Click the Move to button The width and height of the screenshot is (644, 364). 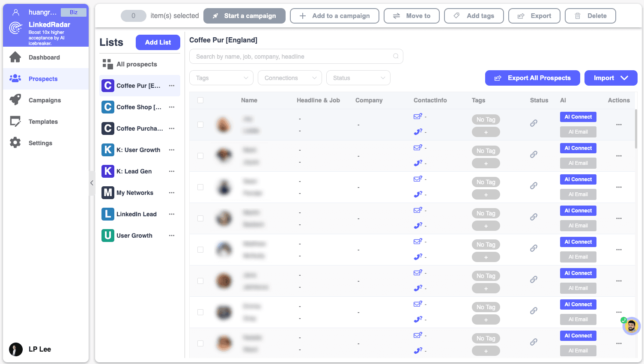[x=411, y=16]
